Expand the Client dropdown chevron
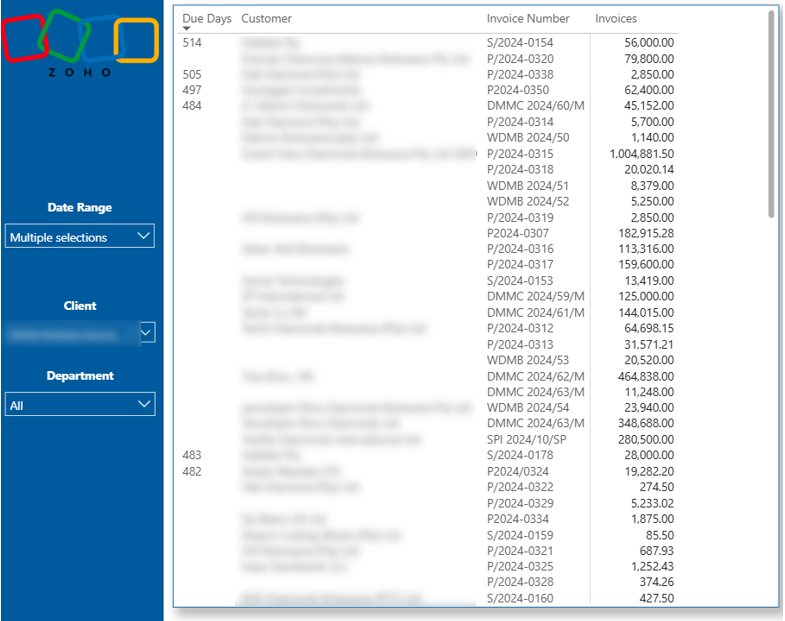Image resolution: width=785 pixels, height=621 pixels. [x=147, y=332]
